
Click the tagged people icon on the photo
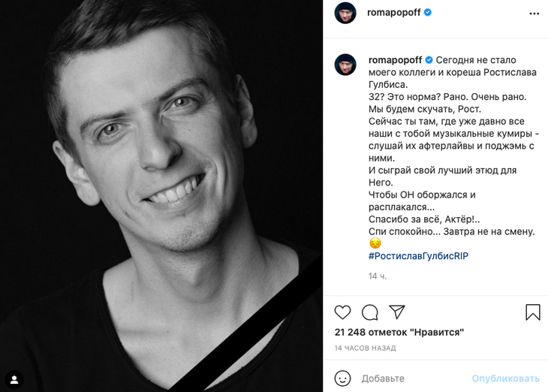pos(14,378)
